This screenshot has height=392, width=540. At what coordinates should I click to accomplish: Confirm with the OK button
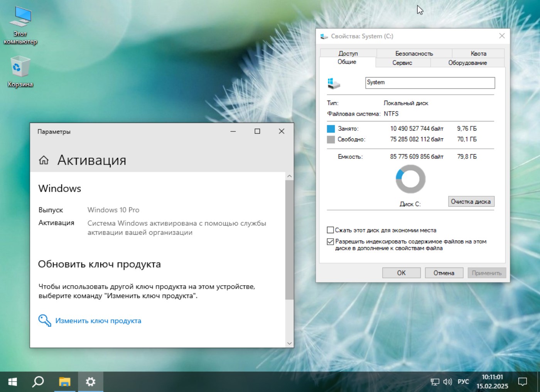[402, 273]
